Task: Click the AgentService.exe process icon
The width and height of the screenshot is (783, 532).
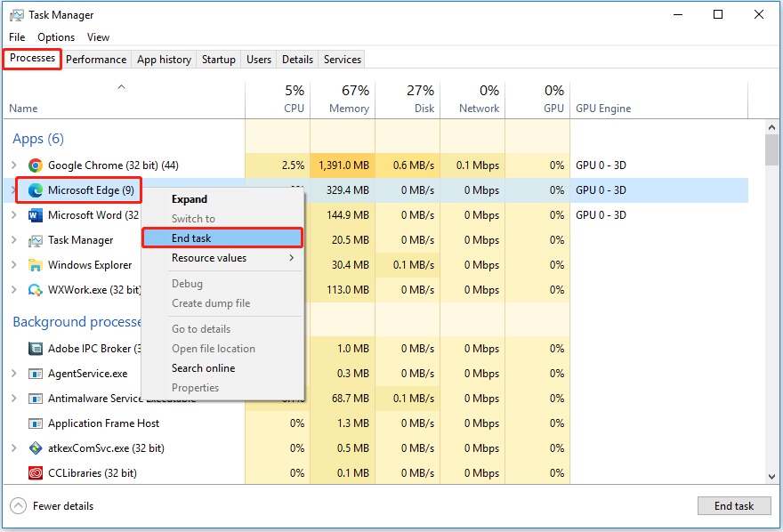Action: pos(36,374)
